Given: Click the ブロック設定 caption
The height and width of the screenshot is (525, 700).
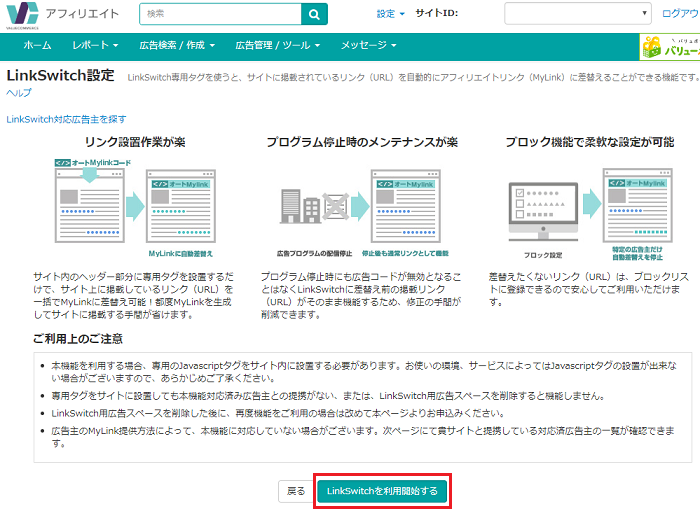Looking at the screenshot, I should (543, 255).
